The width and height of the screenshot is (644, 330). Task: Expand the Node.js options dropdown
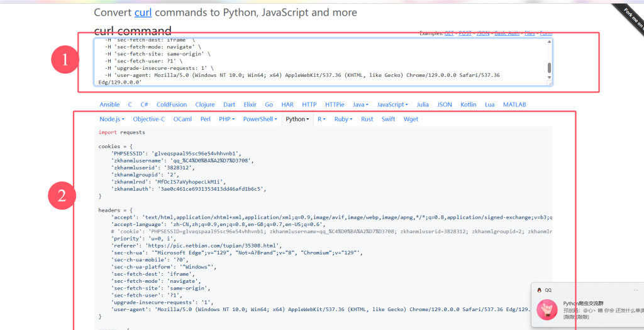(111, 119)
